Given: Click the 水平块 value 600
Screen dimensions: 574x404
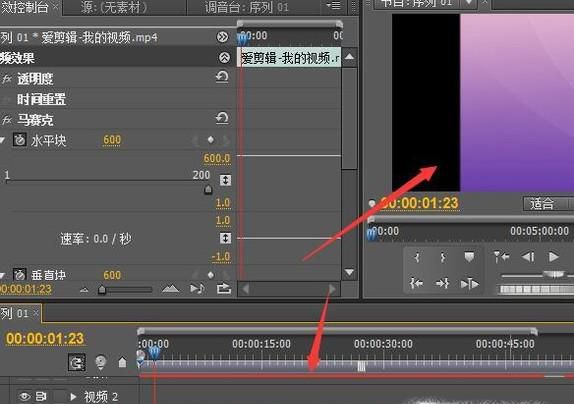Looking at the screenshot, I should point(112,140).
